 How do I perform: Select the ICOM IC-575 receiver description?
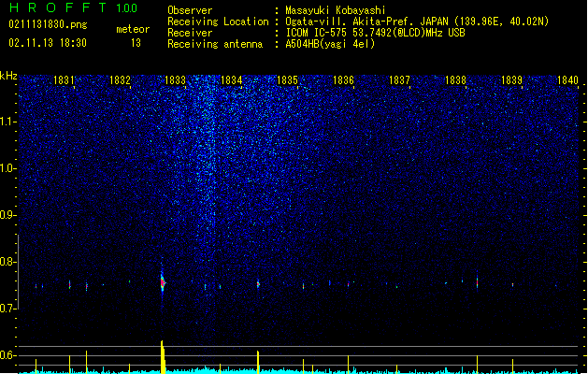[375, 33]
